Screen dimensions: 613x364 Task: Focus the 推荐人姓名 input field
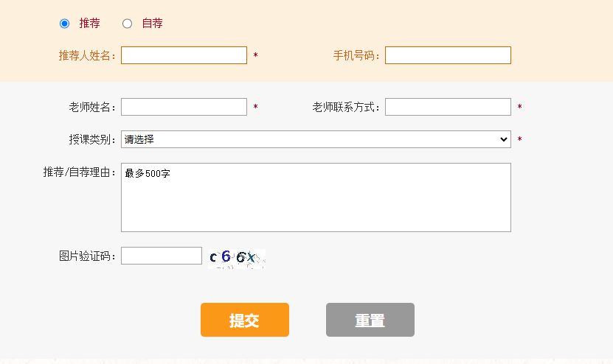[x=184, y=55]
